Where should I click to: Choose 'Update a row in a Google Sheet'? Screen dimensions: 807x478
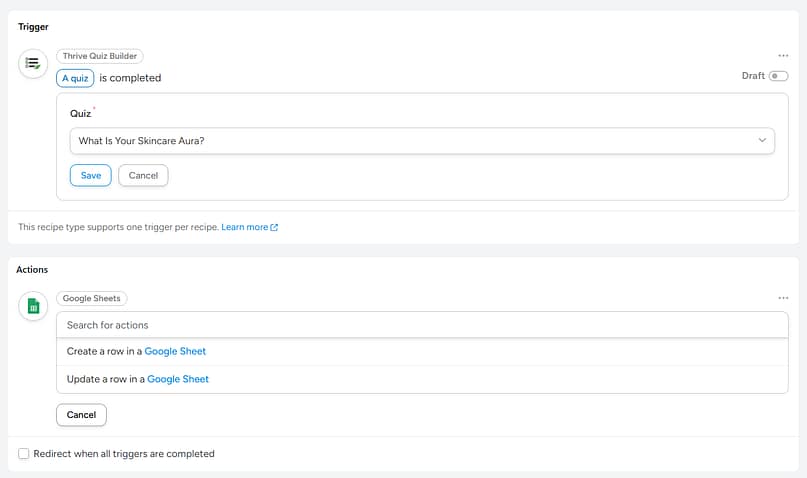click(x=137, y=379)
